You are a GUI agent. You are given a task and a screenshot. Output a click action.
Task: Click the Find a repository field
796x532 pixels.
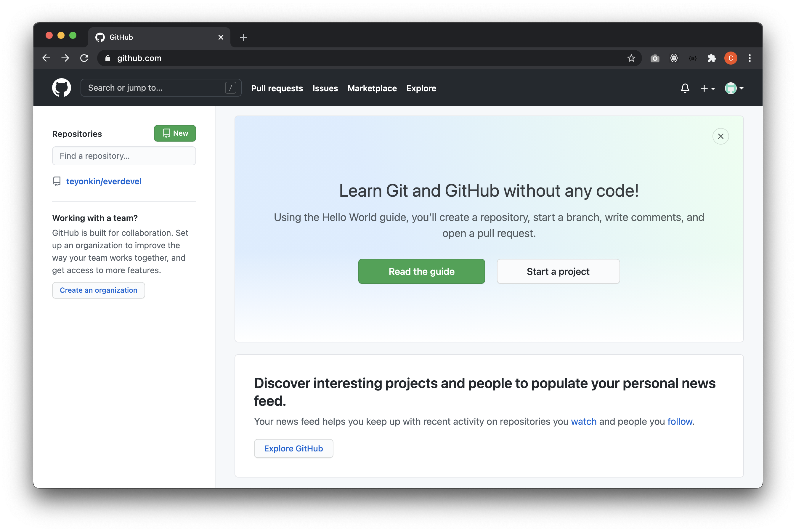(x=124, y=156)
